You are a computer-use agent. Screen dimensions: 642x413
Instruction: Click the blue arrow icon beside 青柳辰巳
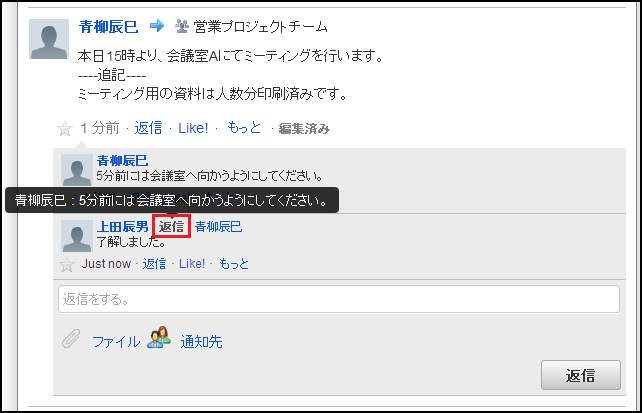157,26
